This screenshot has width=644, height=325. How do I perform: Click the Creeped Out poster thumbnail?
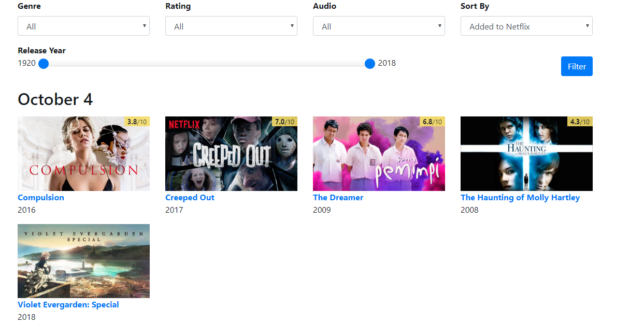(231, 154)
